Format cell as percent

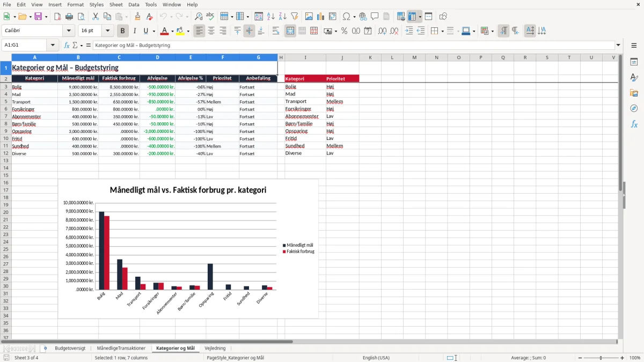(x=345, y=31)
